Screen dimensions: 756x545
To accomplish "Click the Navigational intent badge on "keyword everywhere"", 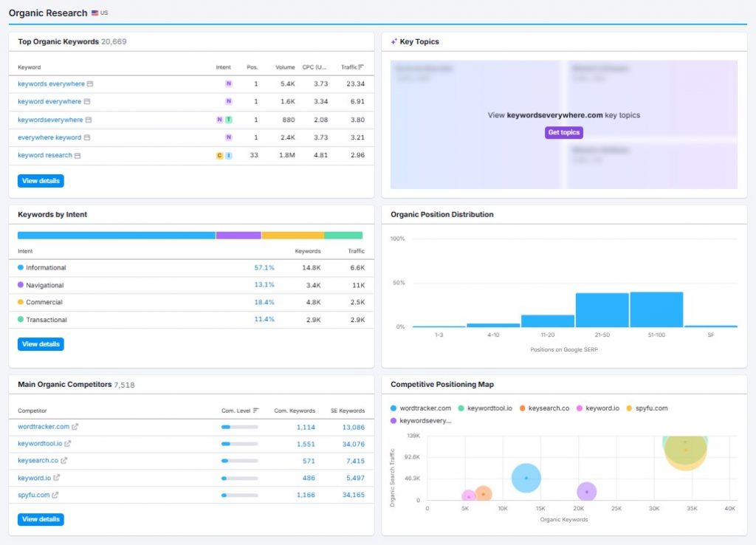I will click(229, 101).
